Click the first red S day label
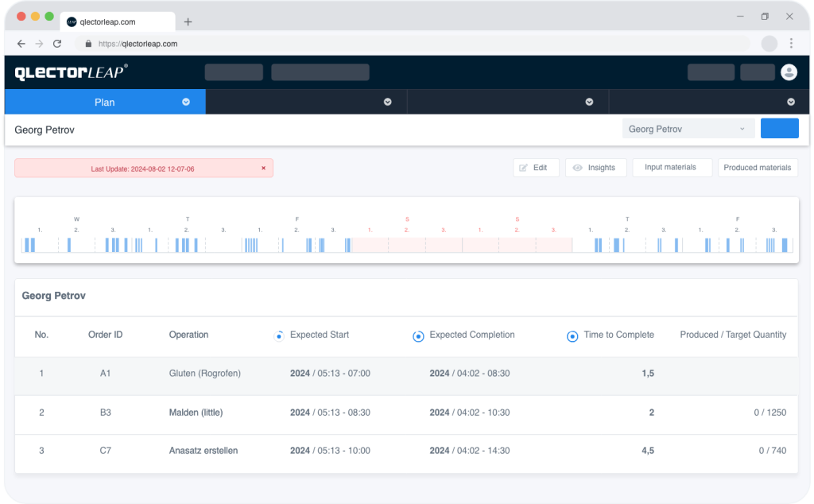The width and height of the screenshot is (814, 504). (407, 219)
